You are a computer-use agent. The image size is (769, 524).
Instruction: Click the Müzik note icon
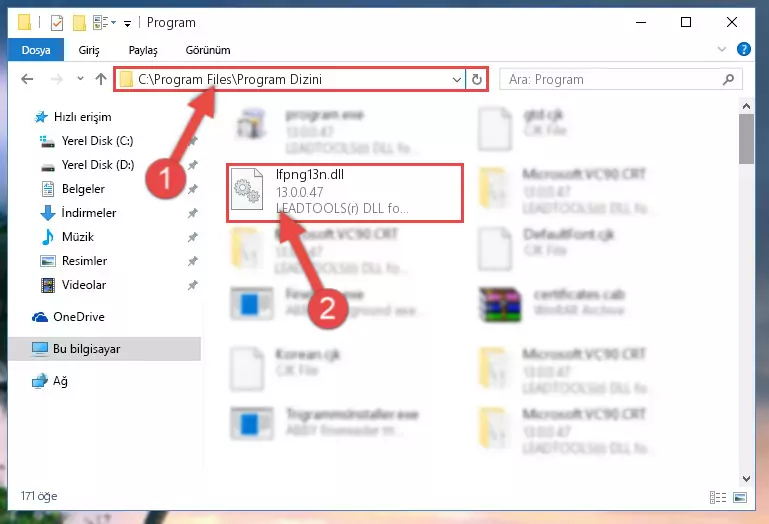(x=48, y=237)
